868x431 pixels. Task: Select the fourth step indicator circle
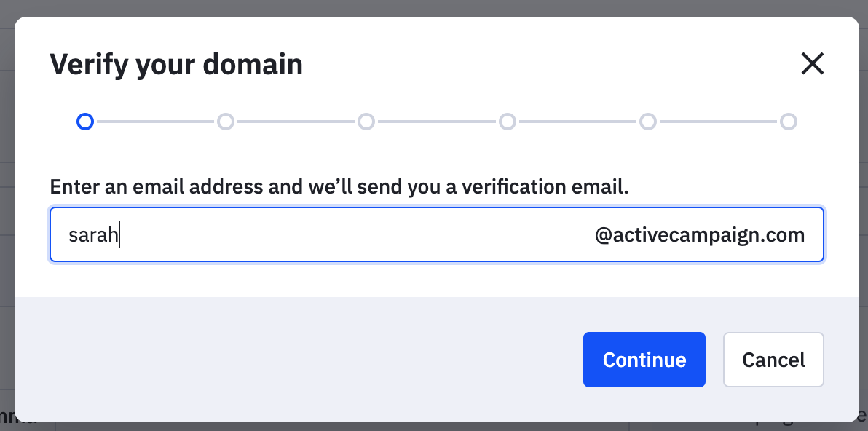(508, 122)
